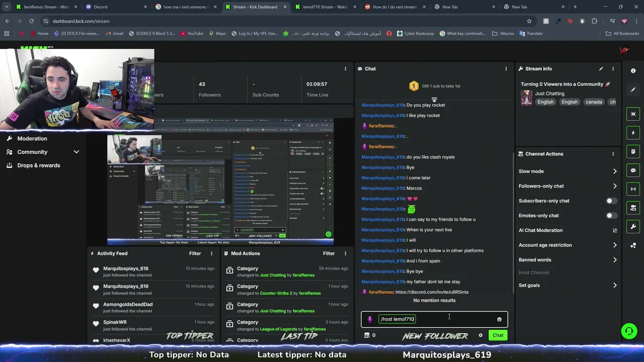The image size is (644, 362).
Task: Open Counter-Strike 2 category link
Action: click(276, 293)
